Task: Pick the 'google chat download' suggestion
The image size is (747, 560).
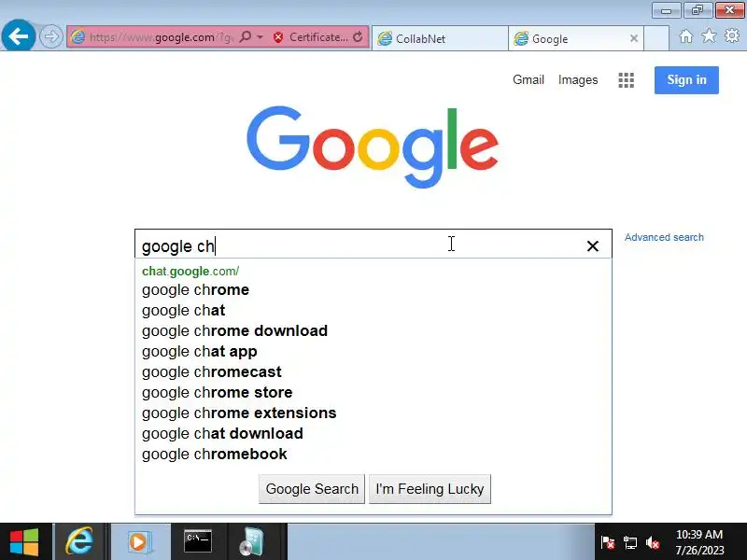Action: click(x=373, y=433)
